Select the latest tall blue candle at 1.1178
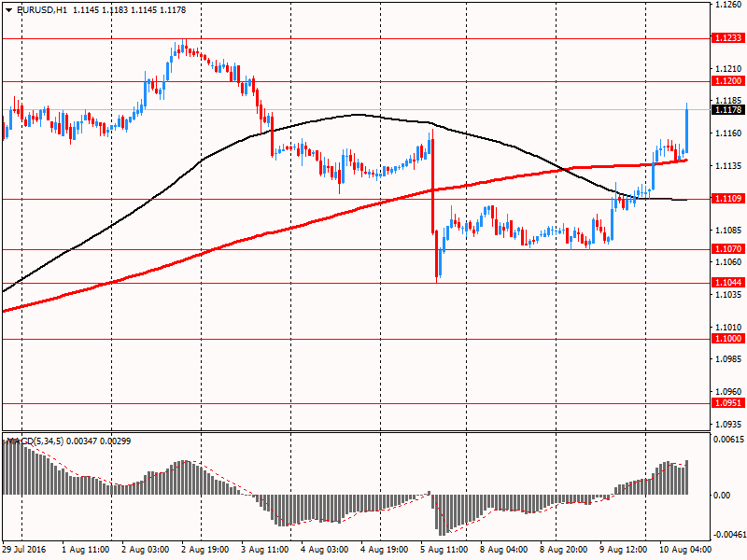The width and height of the screenshot is (747, 560). pos(686,130)
